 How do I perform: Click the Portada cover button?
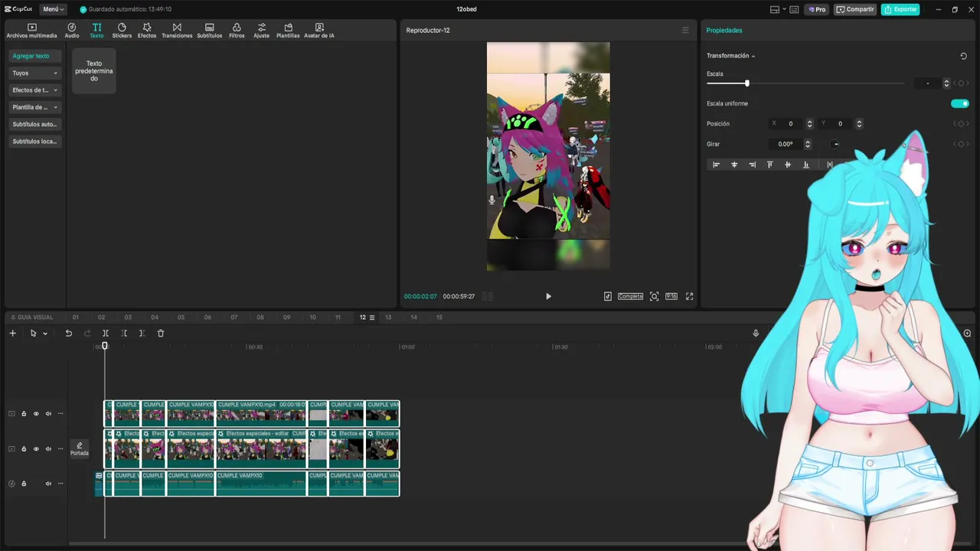[x=80, y=448]
